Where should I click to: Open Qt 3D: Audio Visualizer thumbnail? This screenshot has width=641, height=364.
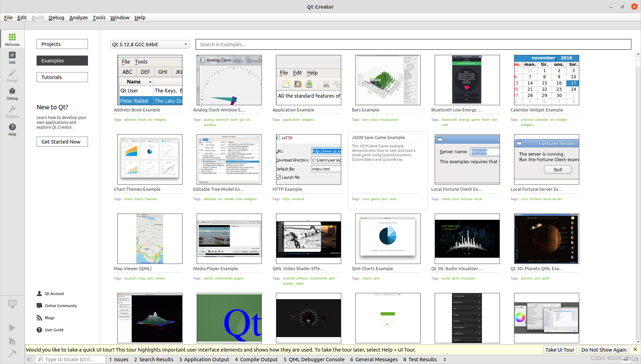pyautogui.click(x=467, y=239)
